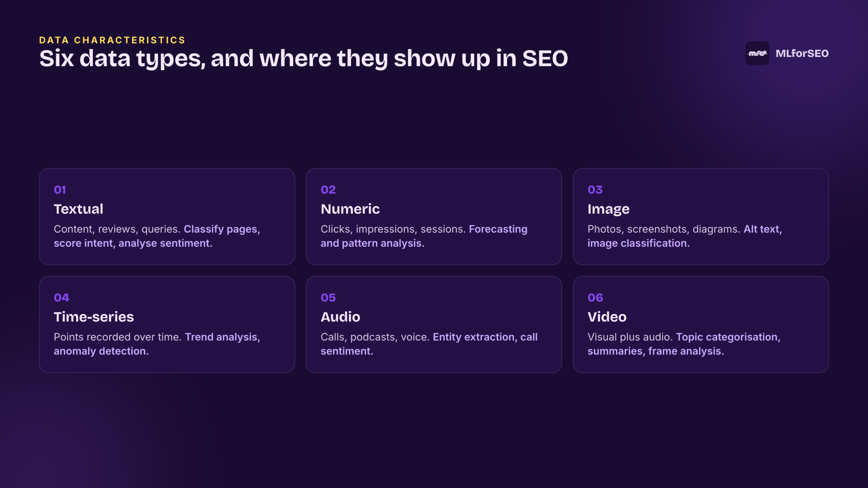Select the 'Image' card heading

(x=609, y=209)
